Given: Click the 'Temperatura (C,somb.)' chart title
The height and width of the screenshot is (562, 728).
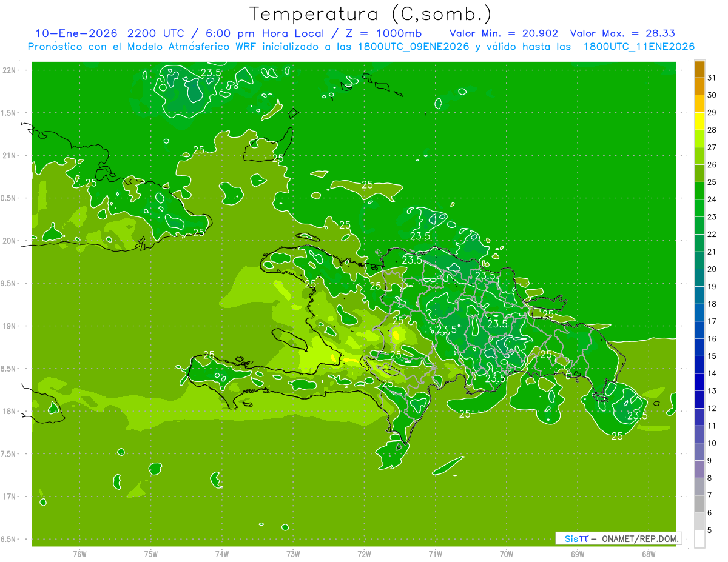Looking at the screenshot, I should point(370,13).
